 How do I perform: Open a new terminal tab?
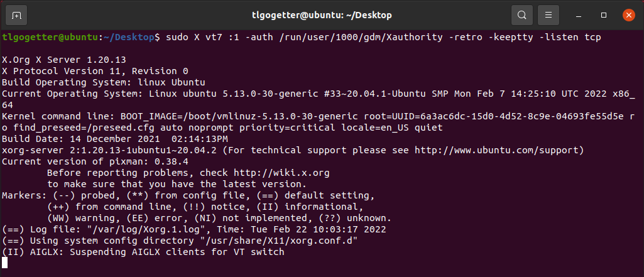coord(16,15)
